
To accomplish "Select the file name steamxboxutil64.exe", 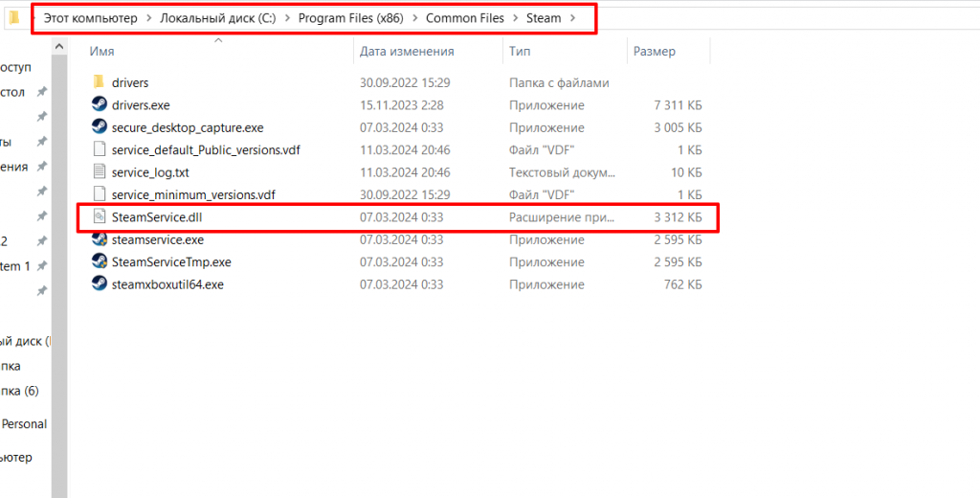I will (x=167, y=284).
